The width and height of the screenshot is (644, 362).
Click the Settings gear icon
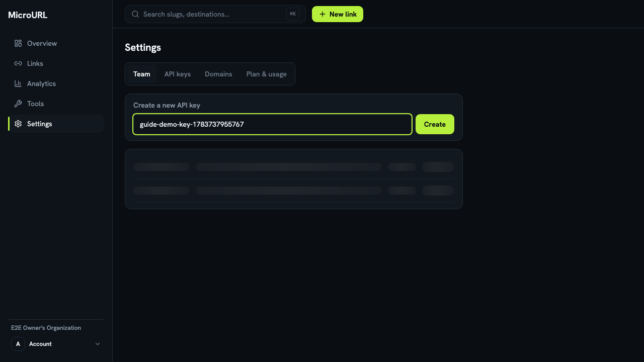point(18,124)
